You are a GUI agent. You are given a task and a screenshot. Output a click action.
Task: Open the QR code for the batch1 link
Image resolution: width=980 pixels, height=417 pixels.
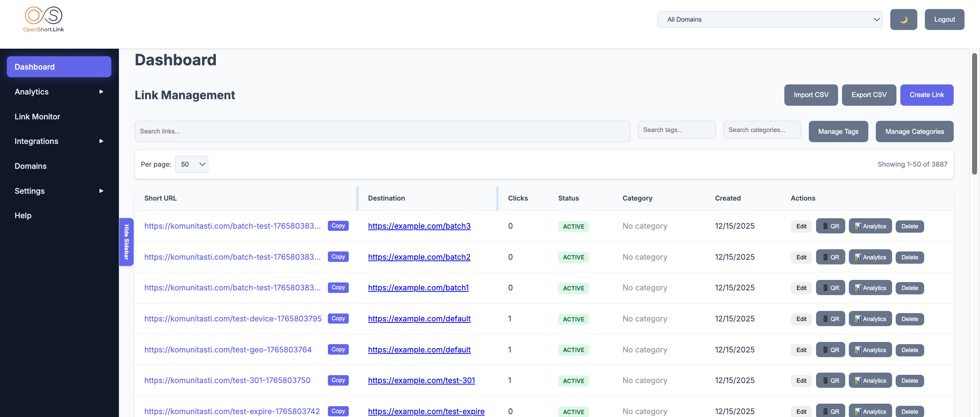coord(830,288)
